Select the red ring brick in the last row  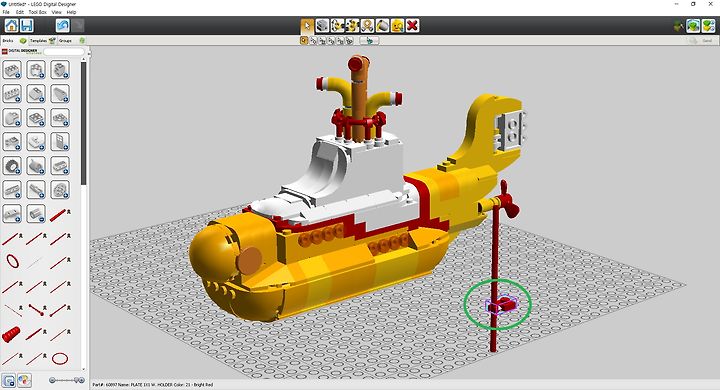coord(60,358)
